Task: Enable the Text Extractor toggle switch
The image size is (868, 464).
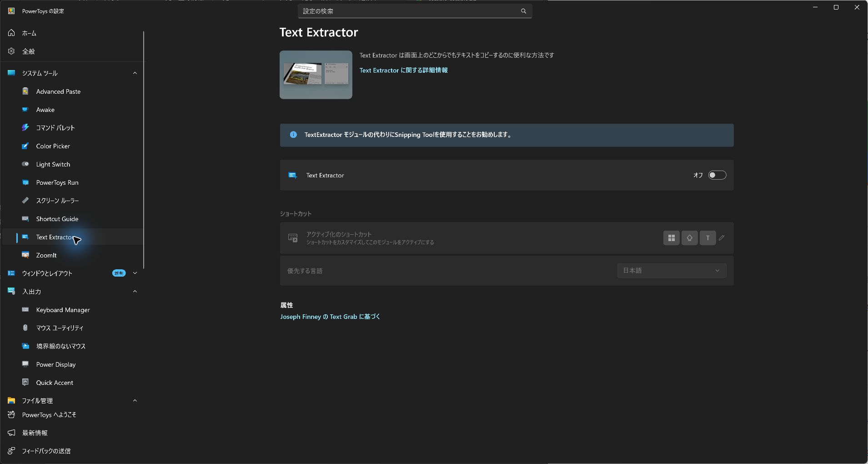Action: (x=717, y=175)
